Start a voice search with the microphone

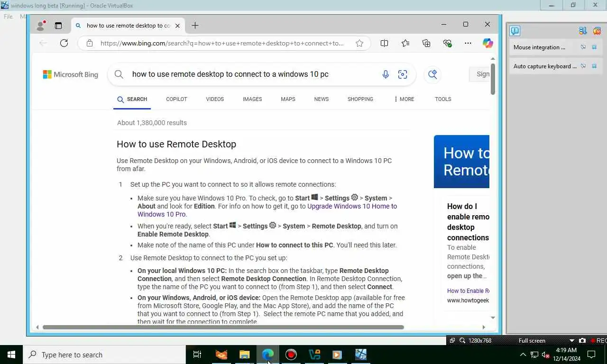tap(386, 74)
